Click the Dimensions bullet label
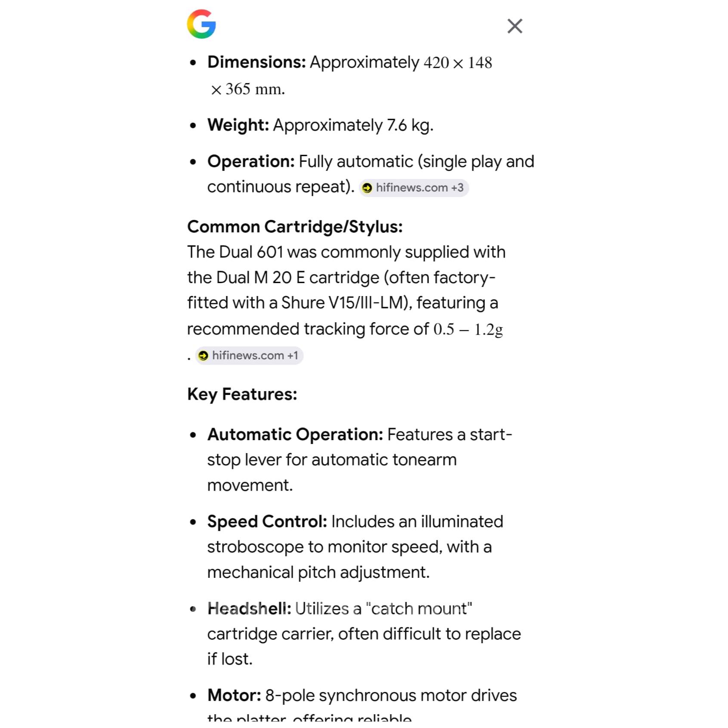Screen dimensions: 728x728 pos(256,62)
